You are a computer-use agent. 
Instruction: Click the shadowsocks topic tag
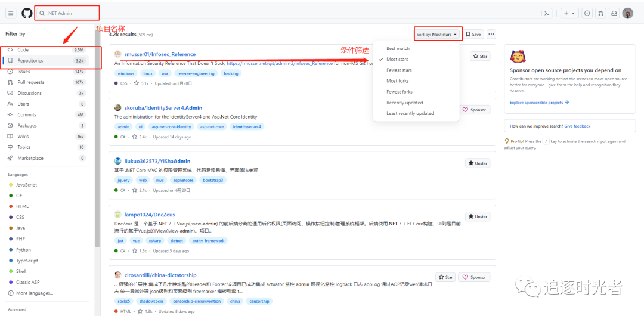click(x=150, y=301)
